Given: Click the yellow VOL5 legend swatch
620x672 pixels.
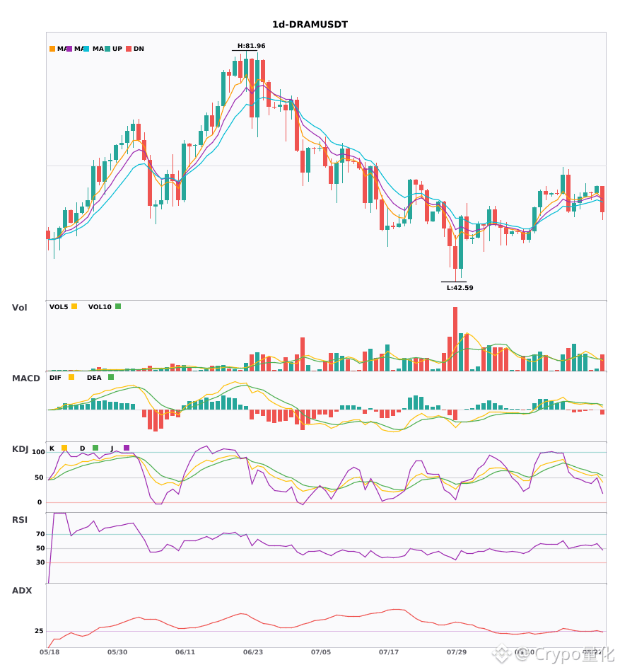Looking at the screenshot, I should click(x=74, y=306).
